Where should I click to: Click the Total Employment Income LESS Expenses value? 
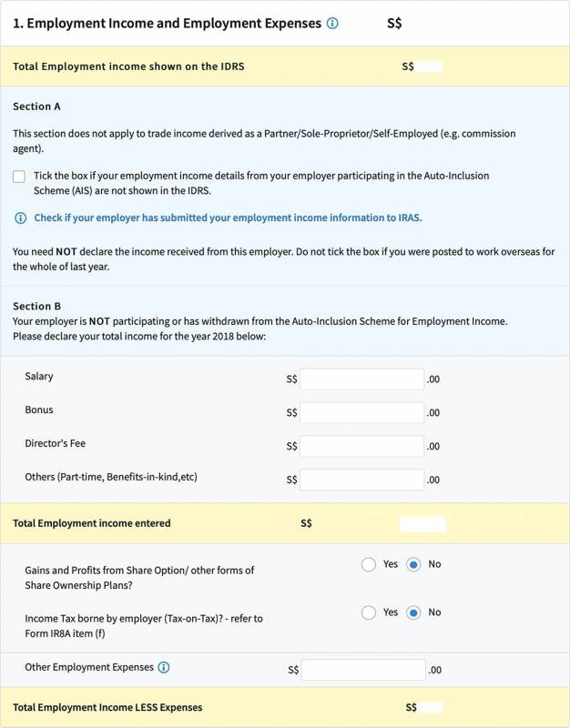pyautogui.click(x=431, y=707)
